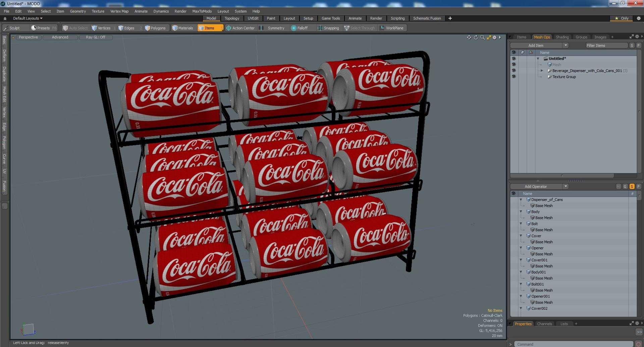The width and height of the screenshot is (644, 347).
Task: Expand Beverage_Dispenser_with_Cola_Cans_001 group
Action: point(542,71)
